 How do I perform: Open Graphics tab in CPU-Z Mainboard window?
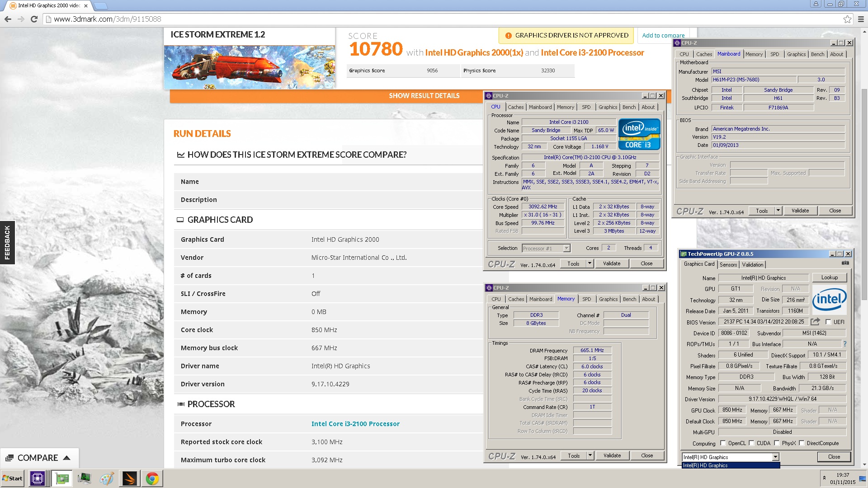pos(796,54)
